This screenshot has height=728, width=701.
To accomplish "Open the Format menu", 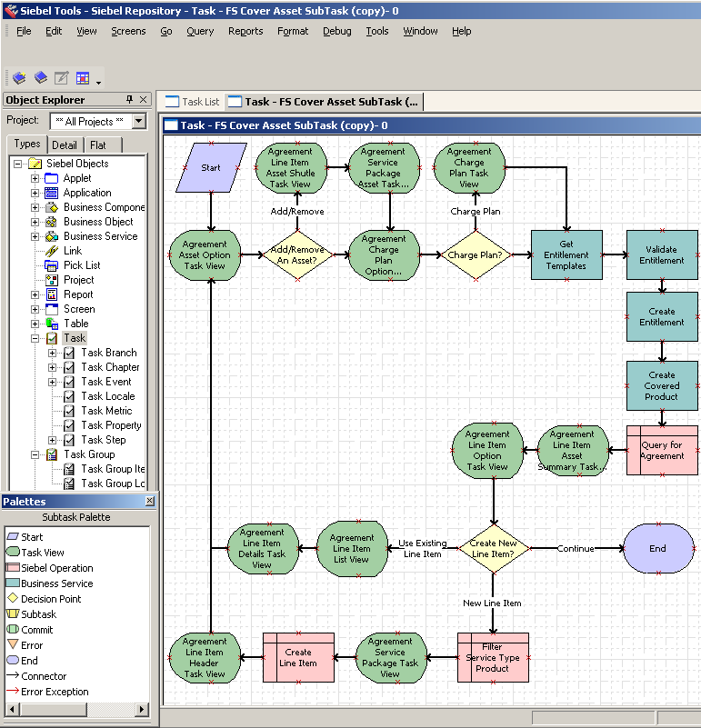I will 293,31.
